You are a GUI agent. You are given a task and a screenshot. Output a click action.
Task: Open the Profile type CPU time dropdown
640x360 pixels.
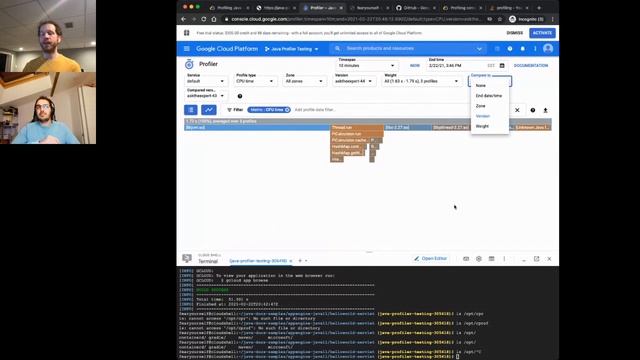tap(255, 81)
